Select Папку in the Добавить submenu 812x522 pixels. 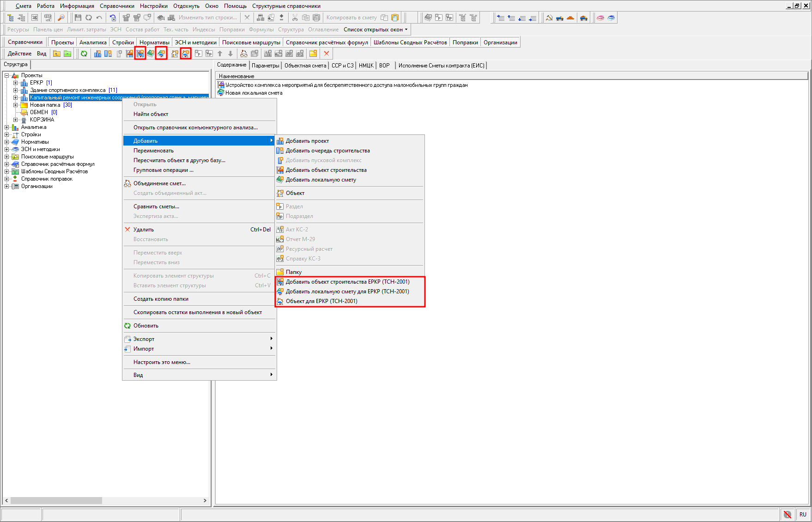coord(293,272)
